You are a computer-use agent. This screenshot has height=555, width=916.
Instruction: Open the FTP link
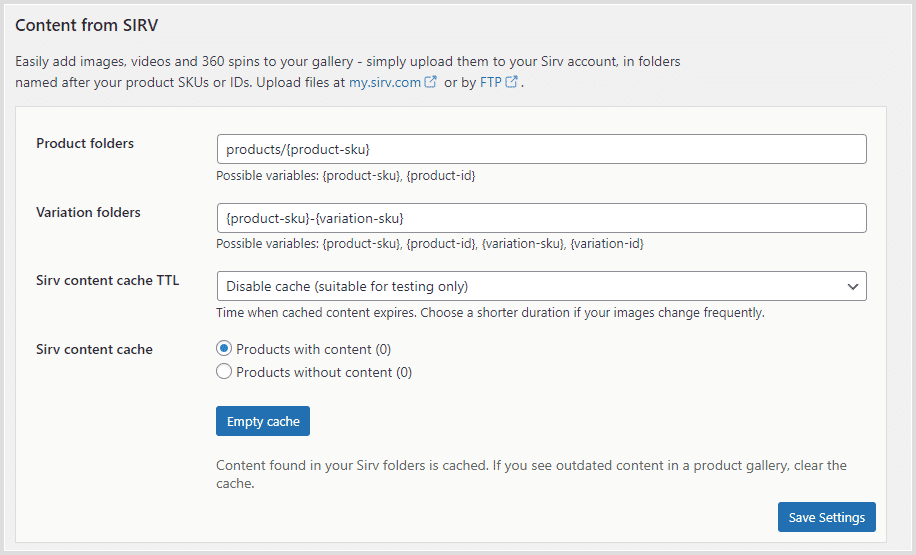click(x=491, y=82)
